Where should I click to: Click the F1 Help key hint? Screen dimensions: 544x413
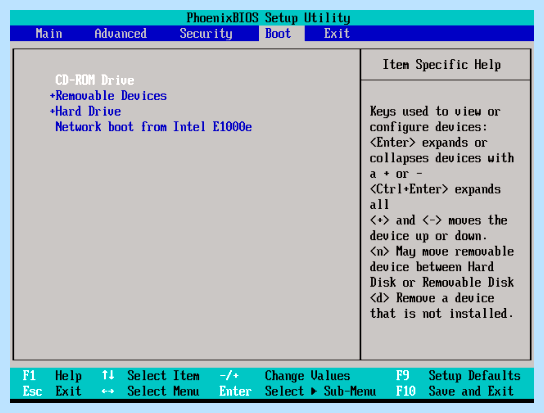52,376
